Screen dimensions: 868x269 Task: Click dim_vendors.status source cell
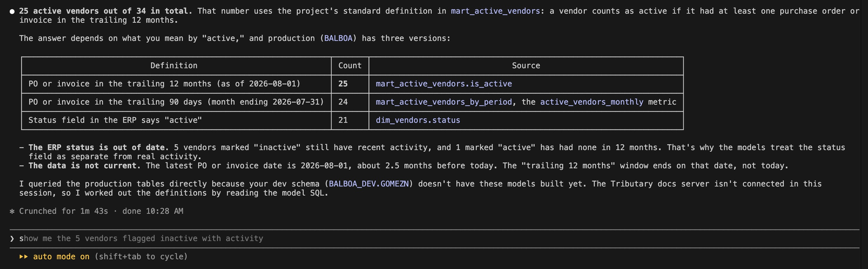[418, 120]
